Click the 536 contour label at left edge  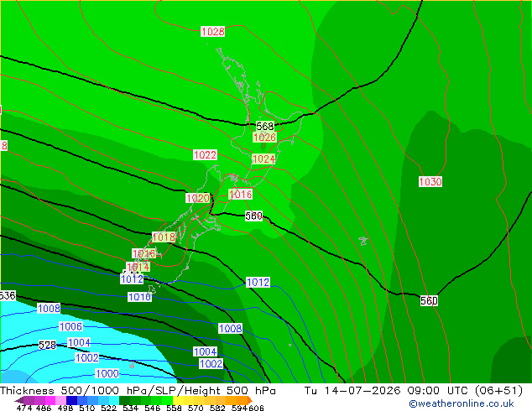[8, 296]
